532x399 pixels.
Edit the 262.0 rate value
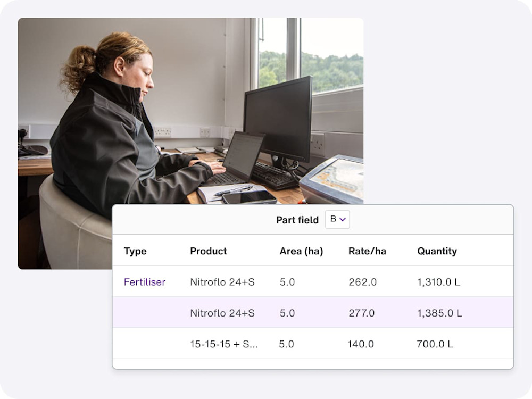pyautogui.click(x=361, y=282)
